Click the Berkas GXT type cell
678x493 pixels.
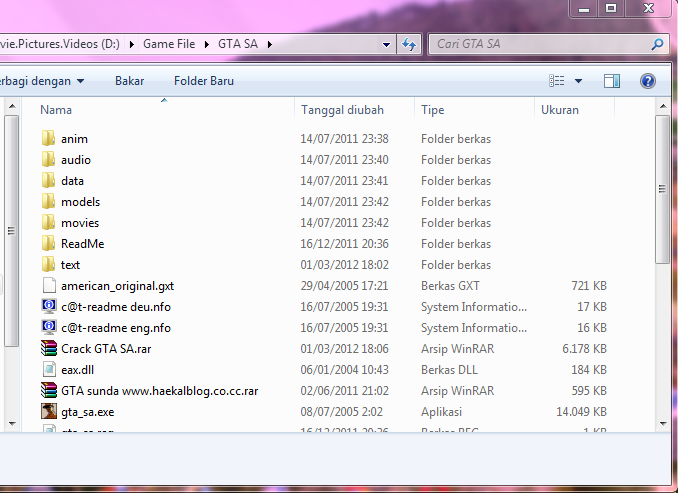click(450, 285)
